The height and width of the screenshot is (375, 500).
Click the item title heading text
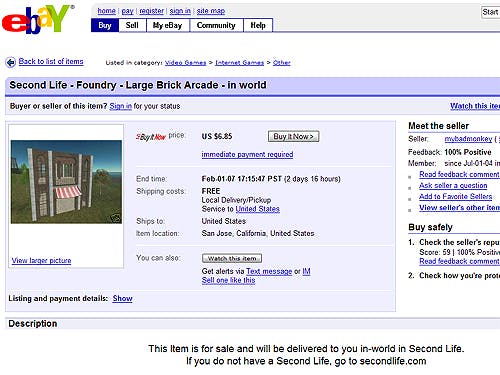click(138, 85)
